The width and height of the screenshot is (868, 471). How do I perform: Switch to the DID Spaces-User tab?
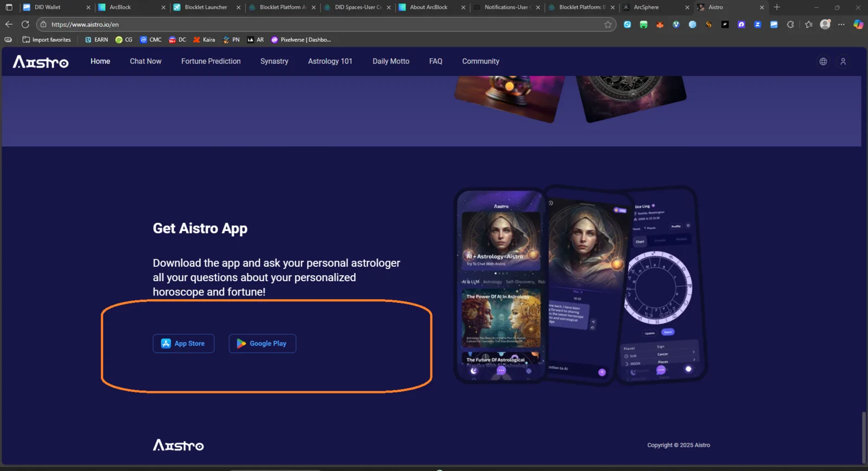358,7
